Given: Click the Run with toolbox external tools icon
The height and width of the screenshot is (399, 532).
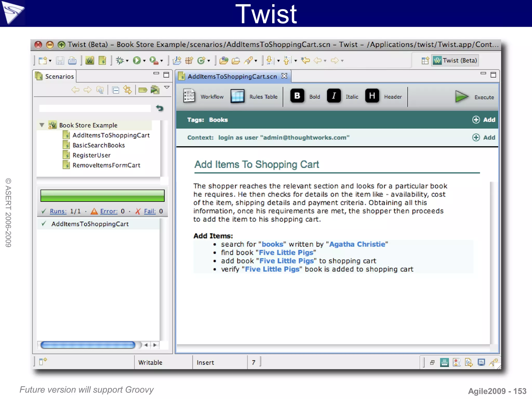Looking at the screenshot, I should (x=154, y=61).
